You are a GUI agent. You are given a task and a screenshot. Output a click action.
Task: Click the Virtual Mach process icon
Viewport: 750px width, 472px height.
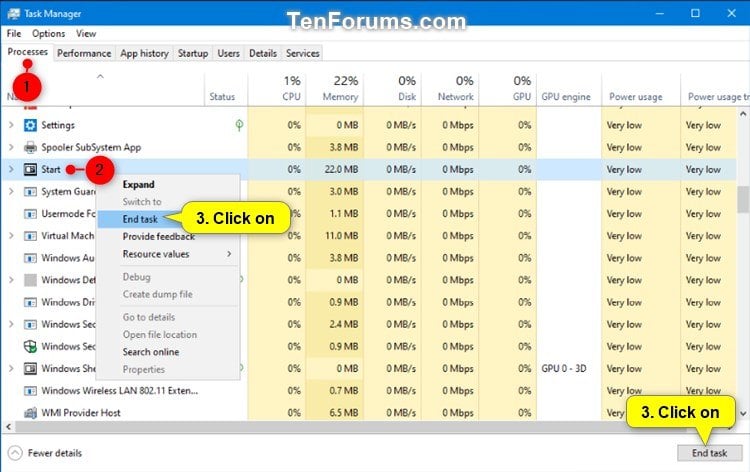tap(30, 236)
